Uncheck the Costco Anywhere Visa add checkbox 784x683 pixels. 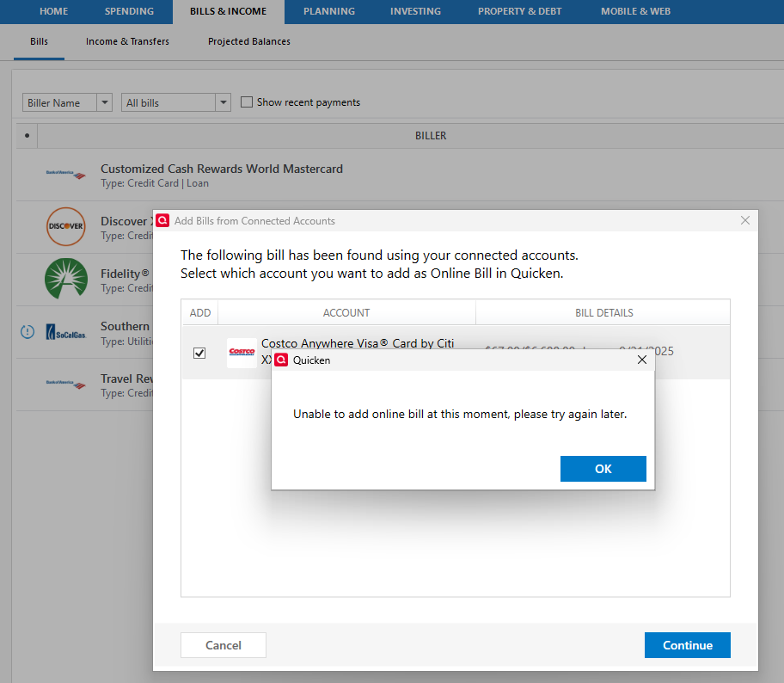199,354
